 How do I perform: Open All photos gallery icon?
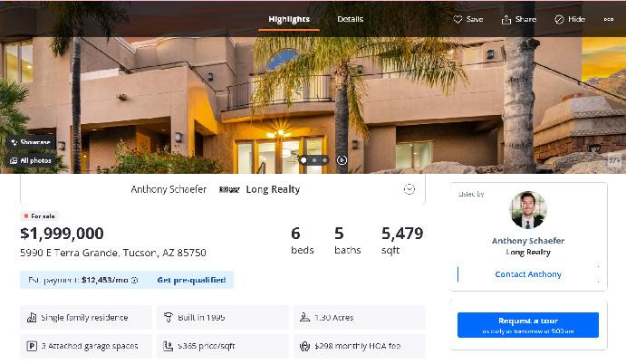tap(14, 160)
